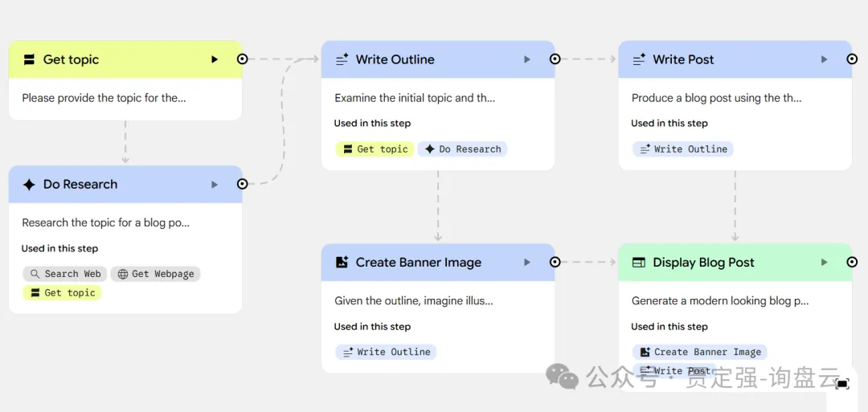Click Write Outline chip in Write Post
Viewport: 868px width, 412px height.
tap(682, 149)
